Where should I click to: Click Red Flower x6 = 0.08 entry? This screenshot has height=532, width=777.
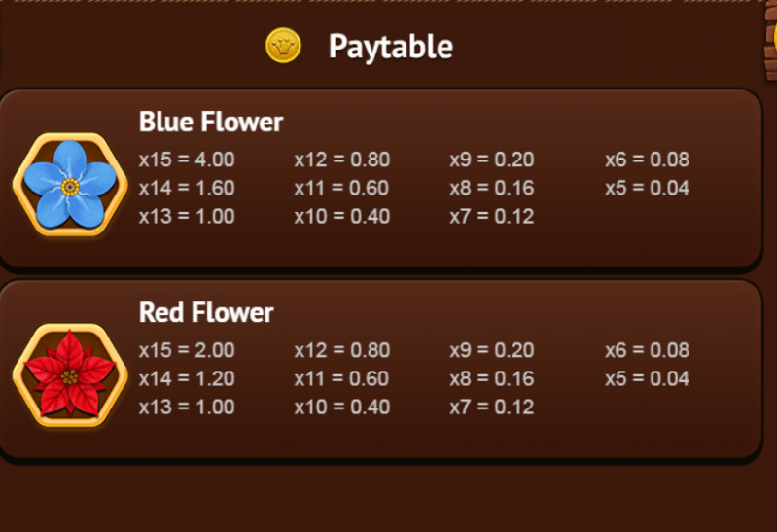[x=647, y=350]
